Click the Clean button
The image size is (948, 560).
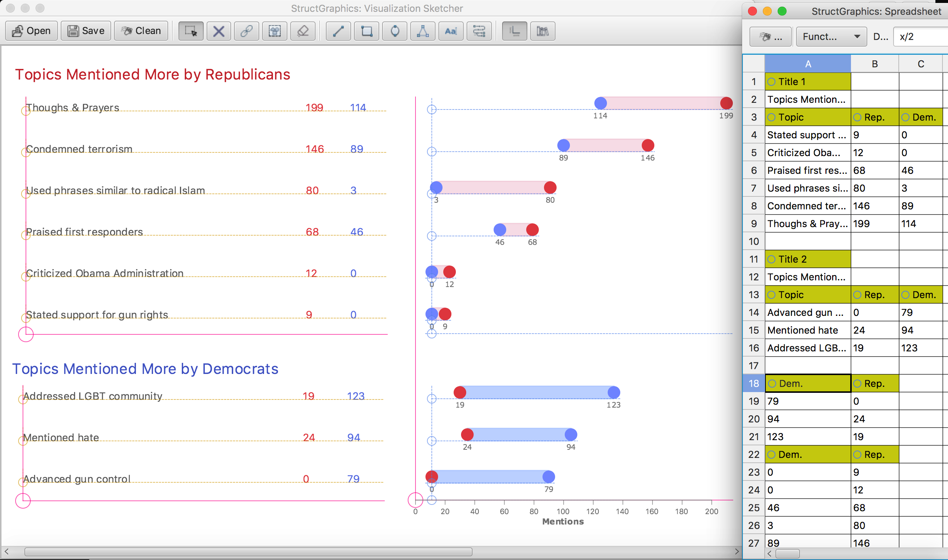coord(141,31)
